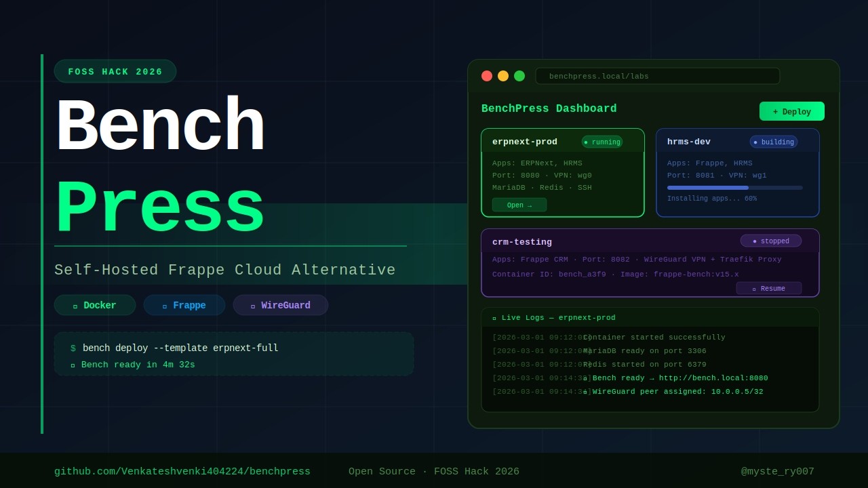This screenshot has width=868, height=488.
Task: Click the 'Installing apps... 60%' status text
Action: click(712, 199)
